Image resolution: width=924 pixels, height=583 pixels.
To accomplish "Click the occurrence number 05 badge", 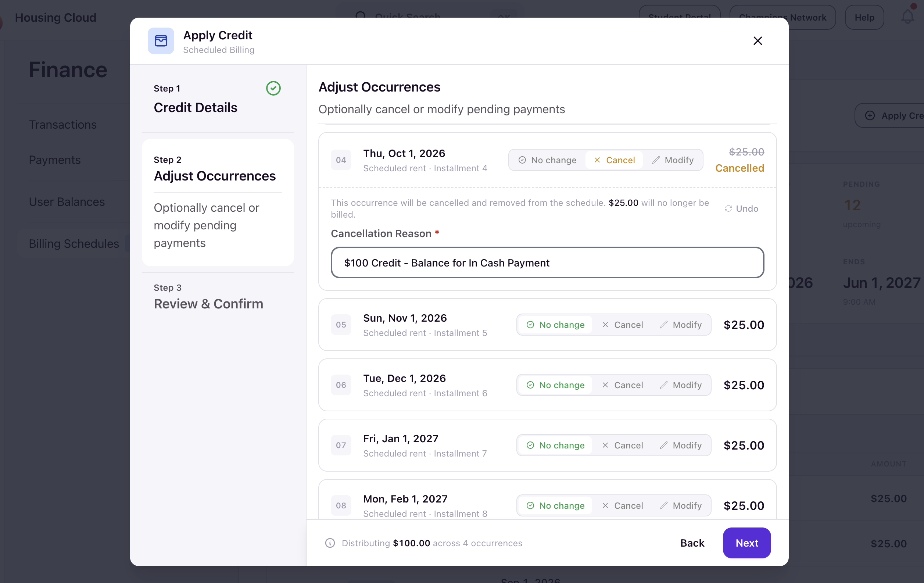I will pyautogui.click(x=341, y=325).
